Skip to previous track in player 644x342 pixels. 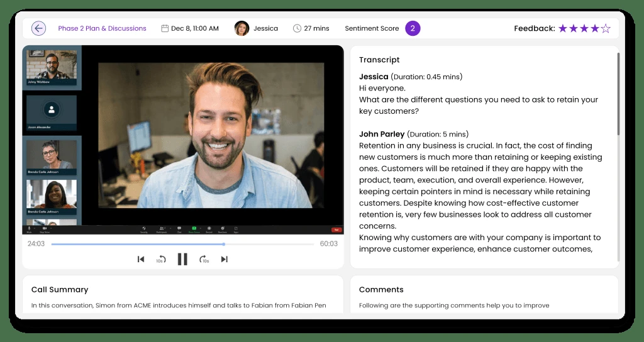point(141,259)
